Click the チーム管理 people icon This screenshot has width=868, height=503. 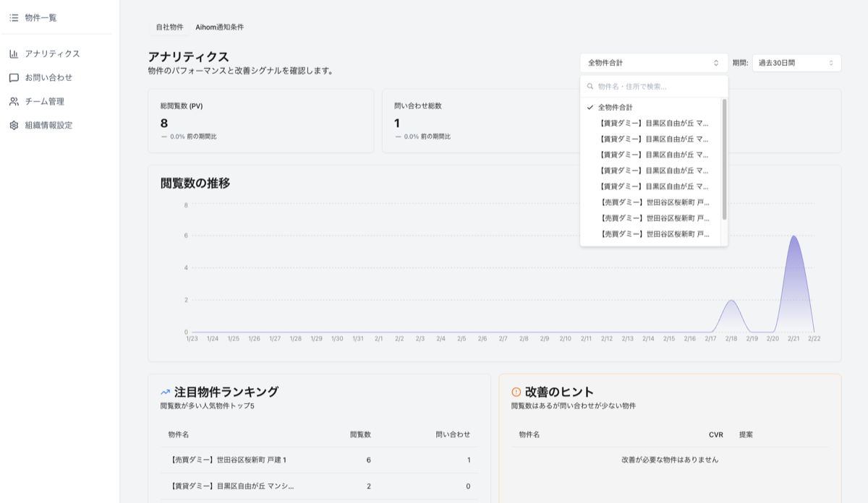[14, 101]
